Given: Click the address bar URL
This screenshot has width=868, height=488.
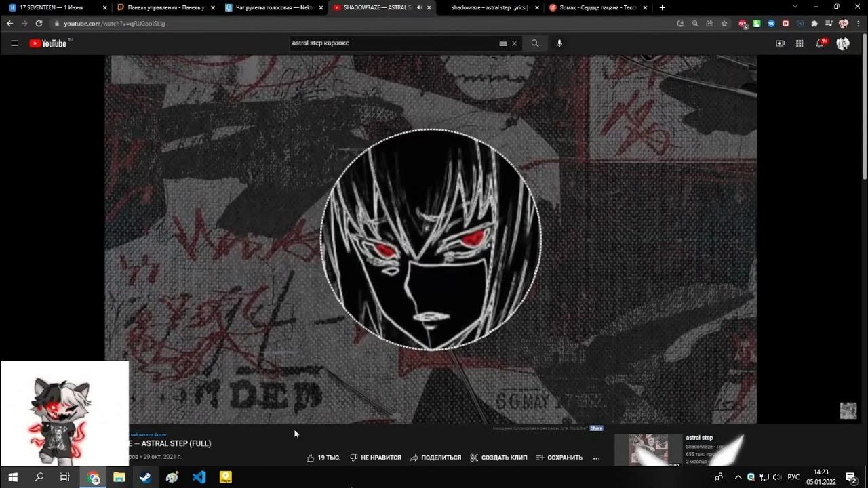Looking at the screenshot, I should [114, 24].
